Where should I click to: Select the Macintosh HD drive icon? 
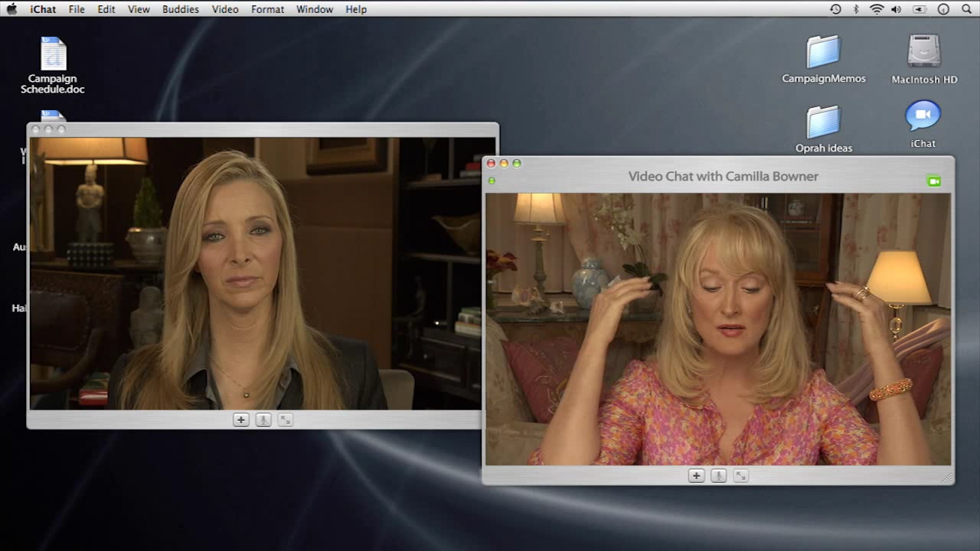click(x=924, y=60)
